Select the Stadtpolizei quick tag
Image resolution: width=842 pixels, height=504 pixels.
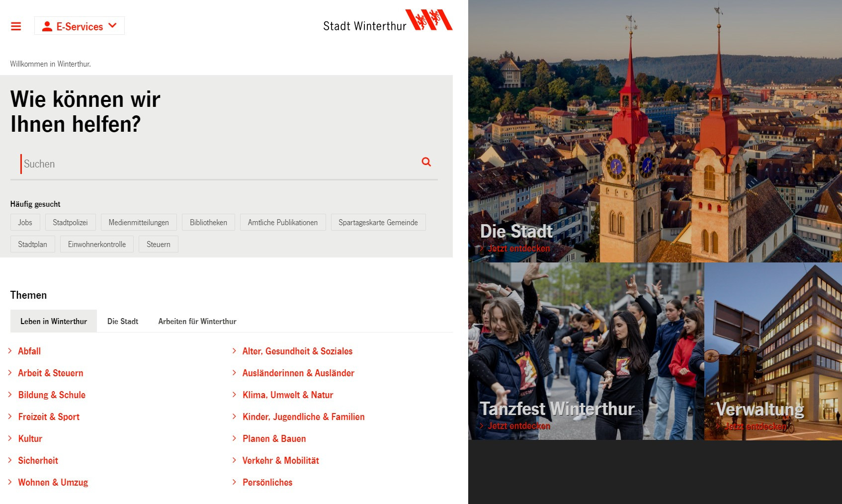point(70,223)
